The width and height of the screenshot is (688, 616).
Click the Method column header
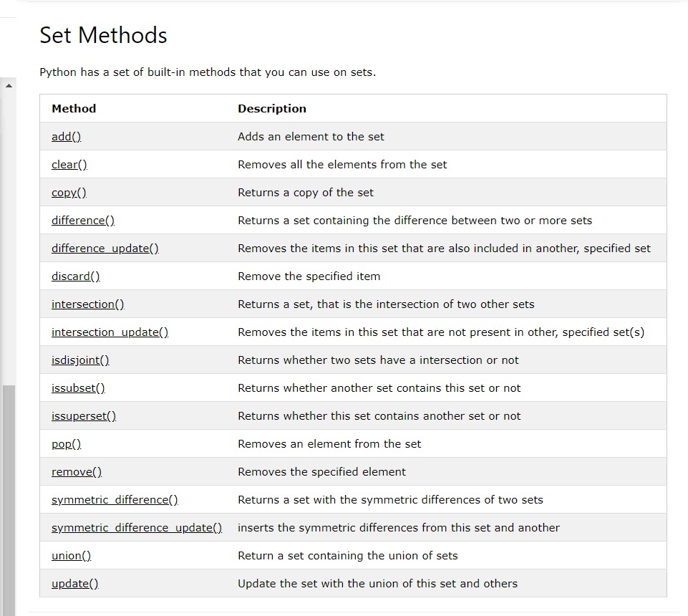pos(73,108)
